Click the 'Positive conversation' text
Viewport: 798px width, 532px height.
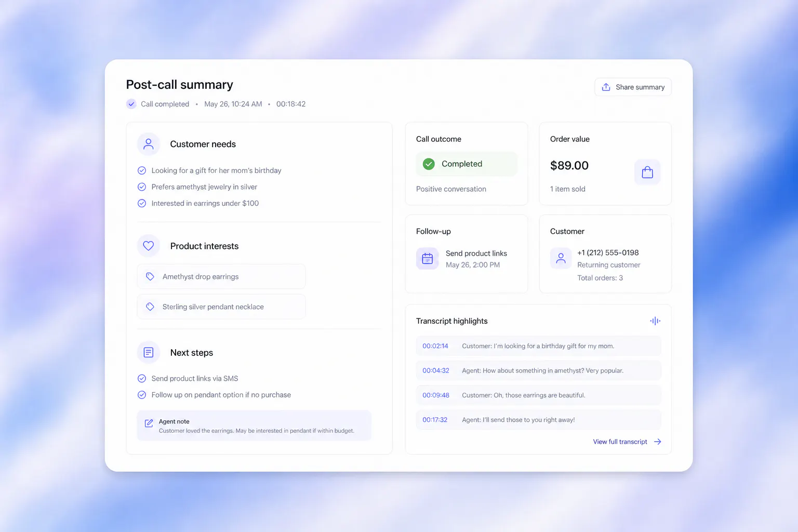(451, 189)
